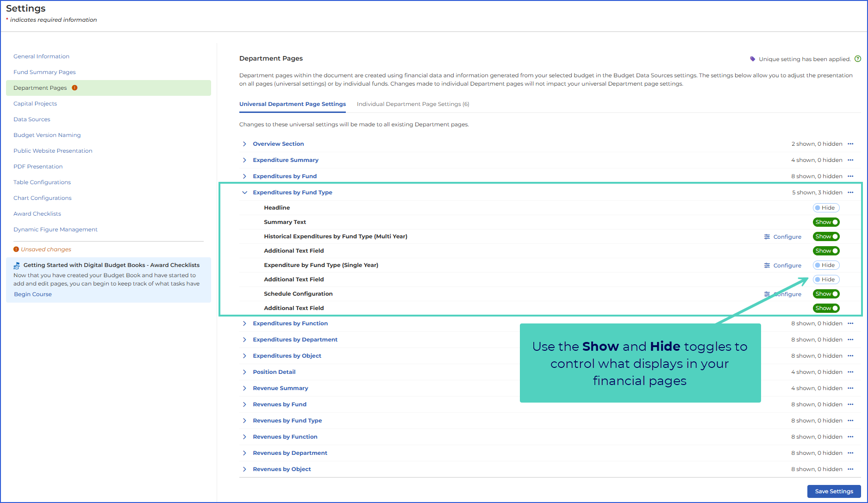This screenshot has height=503, width=868.
Task: Open Award Checklists settings
Action: click(x=37, y=214)
